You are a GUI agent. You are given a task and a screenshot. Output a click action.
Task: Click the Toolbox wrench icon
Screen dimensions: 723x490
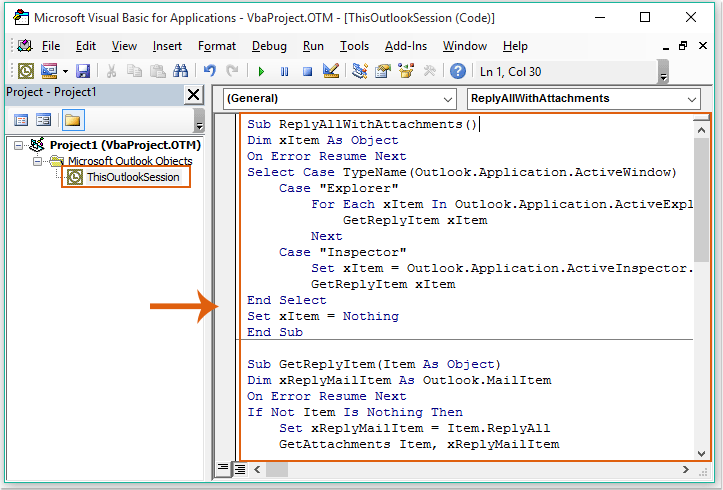429,71
